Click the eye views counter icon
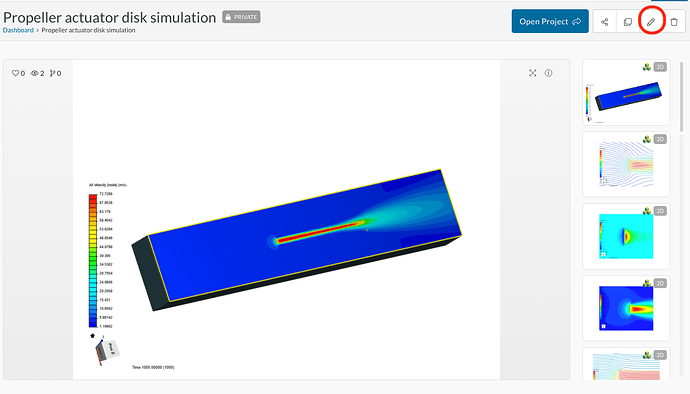Screen dimensions: 690x394 pos(34,73)
